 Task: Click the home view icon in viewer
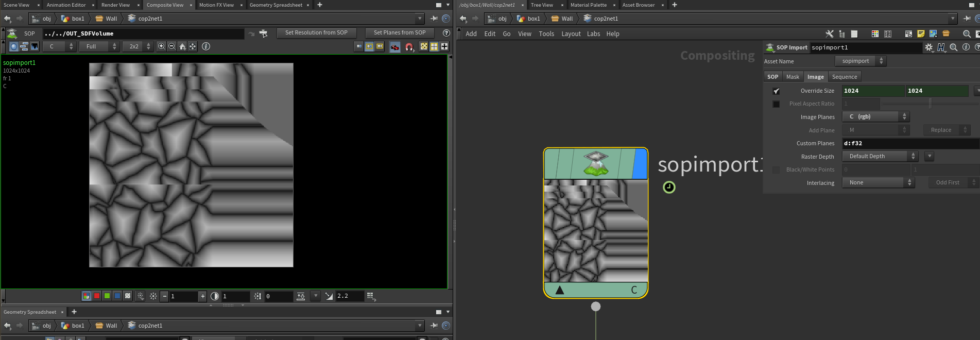(x=182, y=46)
